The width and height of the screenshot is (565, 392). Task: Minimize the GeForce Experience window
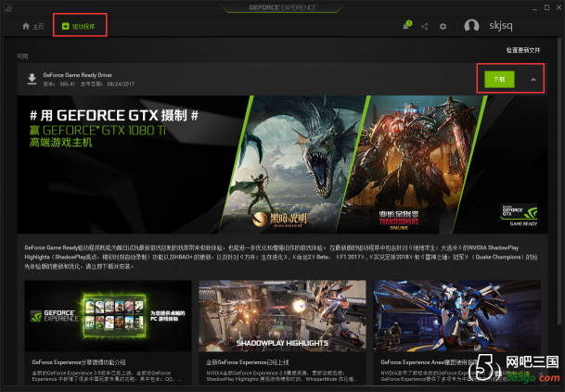point(535,7)
